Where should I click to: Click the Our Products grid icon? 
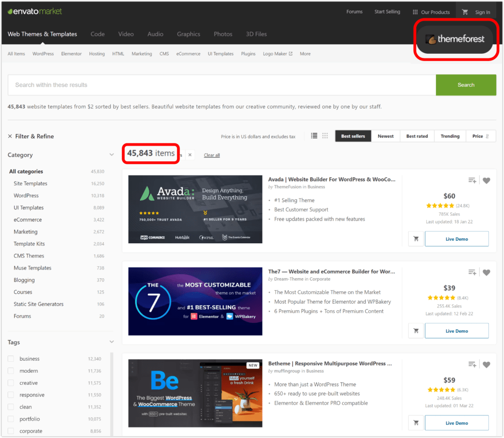(x=415, y=12)
